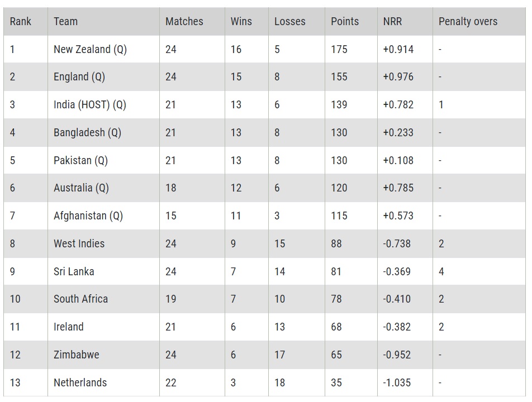Select the Bangladesh (Q) row name

pos(88,132)
